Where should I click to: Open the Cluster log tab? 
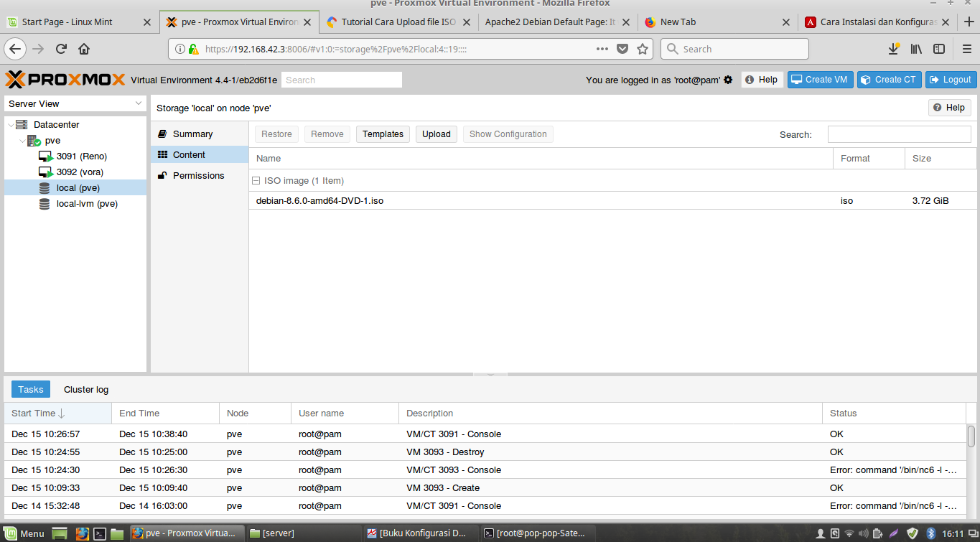point(86,390)
